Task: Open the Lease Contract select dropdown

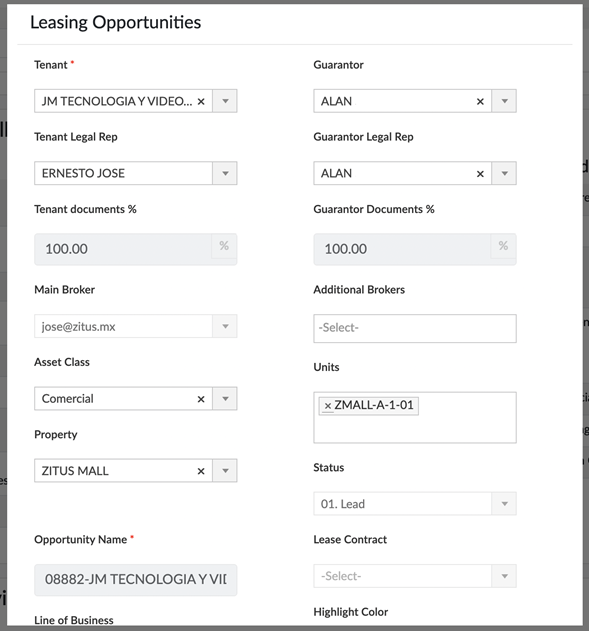Action: point(504,576)
